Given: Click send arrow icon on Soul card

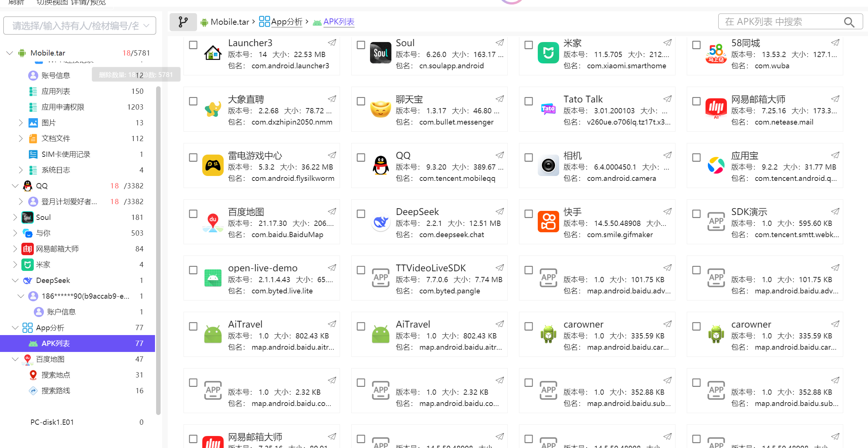Looking at the screenshot, I should point(500,43).
